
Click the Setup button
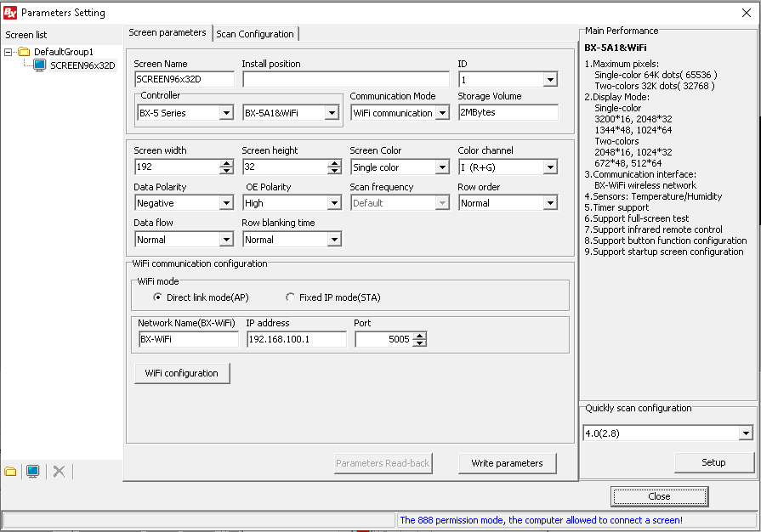pyautogui.click(x=714, y=462)
